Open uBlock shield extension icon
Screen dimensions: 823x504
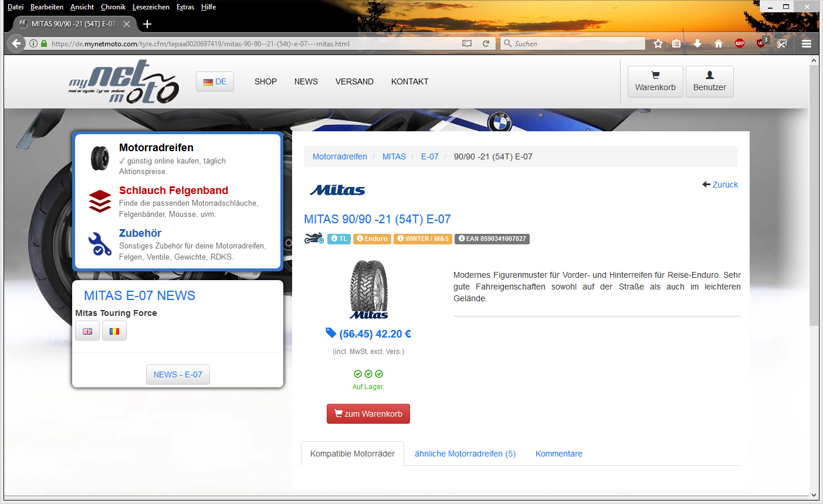[761, 43]
